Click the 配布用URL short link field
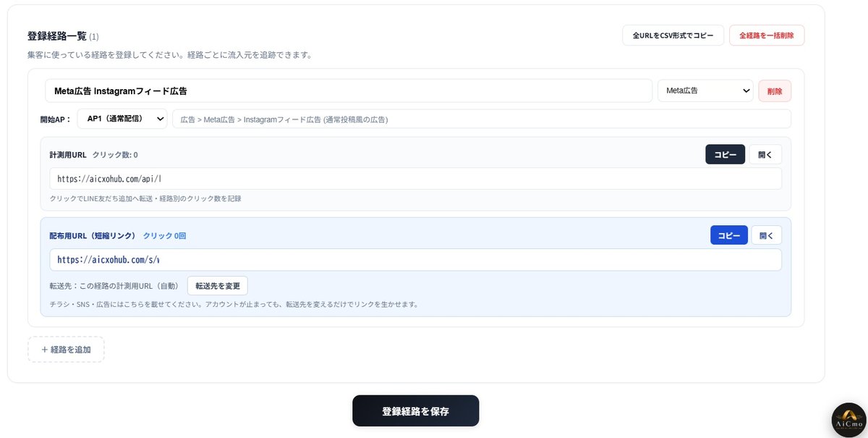868x438 pixels. 416,260
